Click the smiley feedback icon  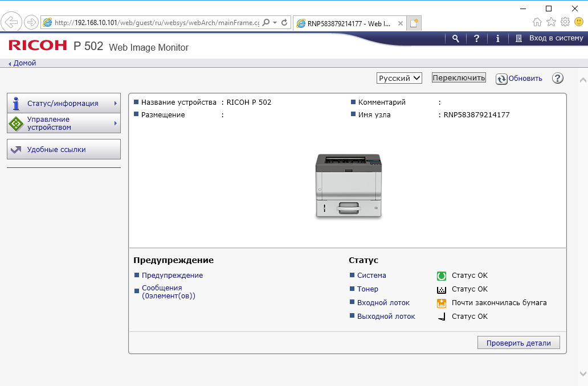pos(579,22)
